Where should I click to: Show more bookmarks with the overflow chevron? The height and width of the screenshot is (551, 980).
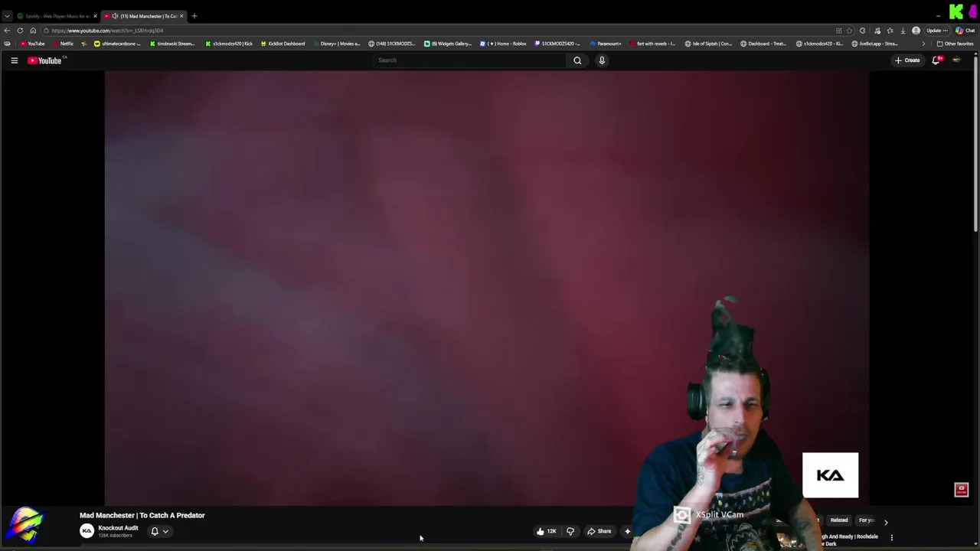(x=923, y=44)
